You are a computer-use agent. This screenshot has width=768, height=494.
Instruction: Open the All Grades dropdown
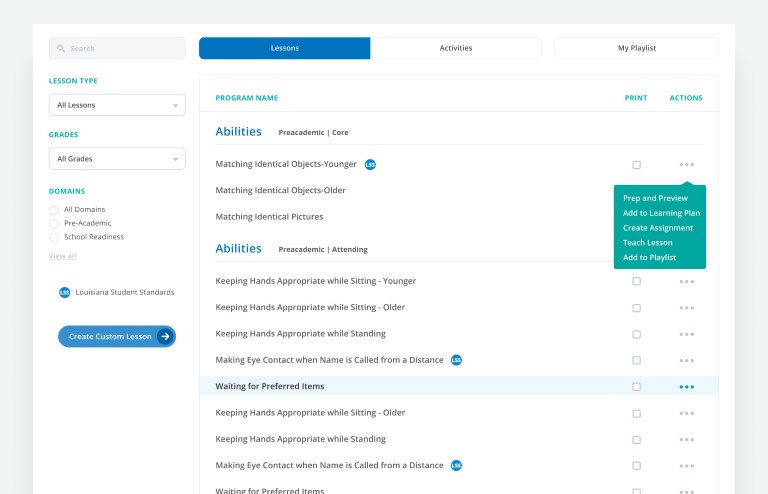[x=117, y=159]
